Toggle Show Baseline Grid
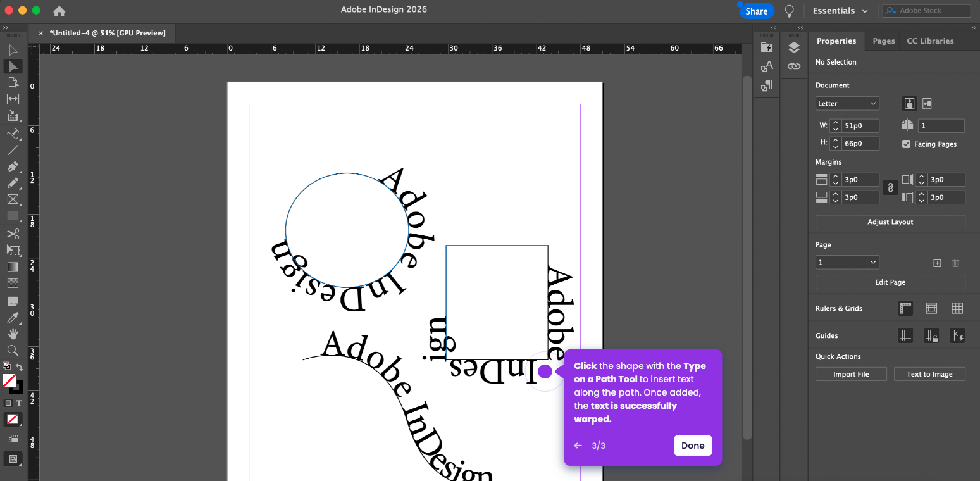This screenshot has width=980, height=481. (931, 308)
